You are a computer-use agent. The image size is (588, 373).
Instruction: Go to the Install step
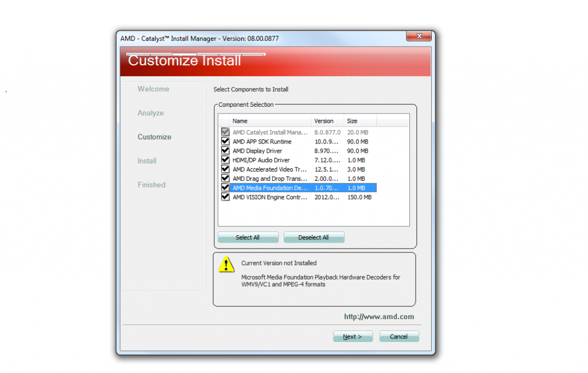click(x=147, y=161)
